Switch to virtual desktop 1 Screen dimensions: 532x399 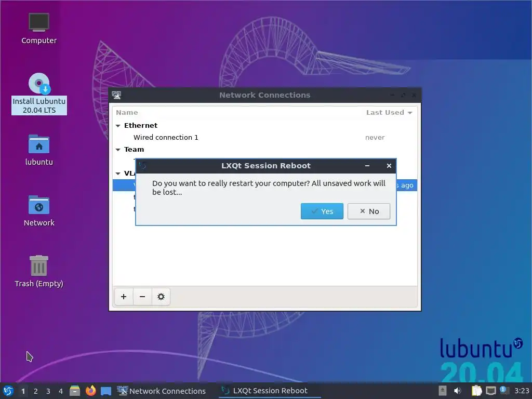(23, 391)
